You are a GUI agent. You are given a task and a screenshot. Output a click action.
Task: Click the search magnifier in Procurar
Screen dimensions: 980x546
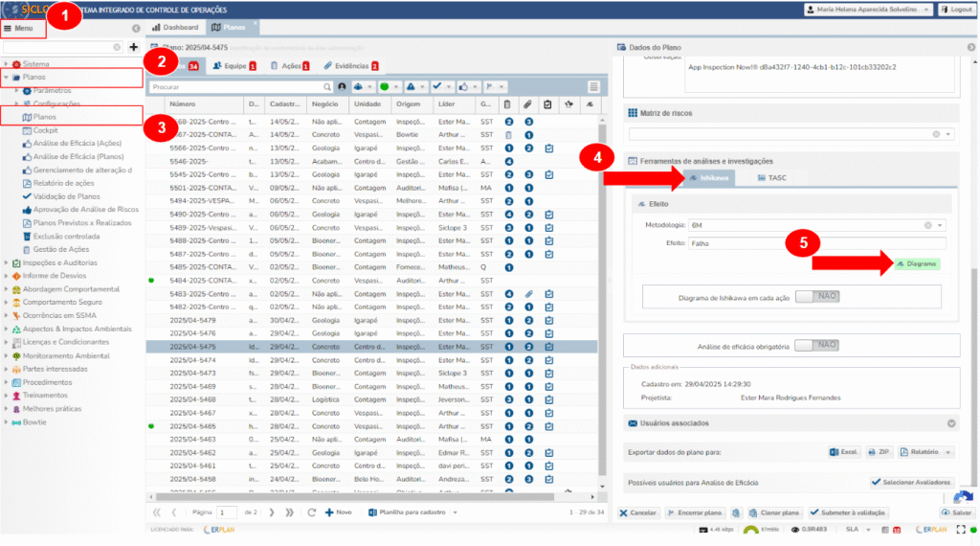(x=327, y=87)
